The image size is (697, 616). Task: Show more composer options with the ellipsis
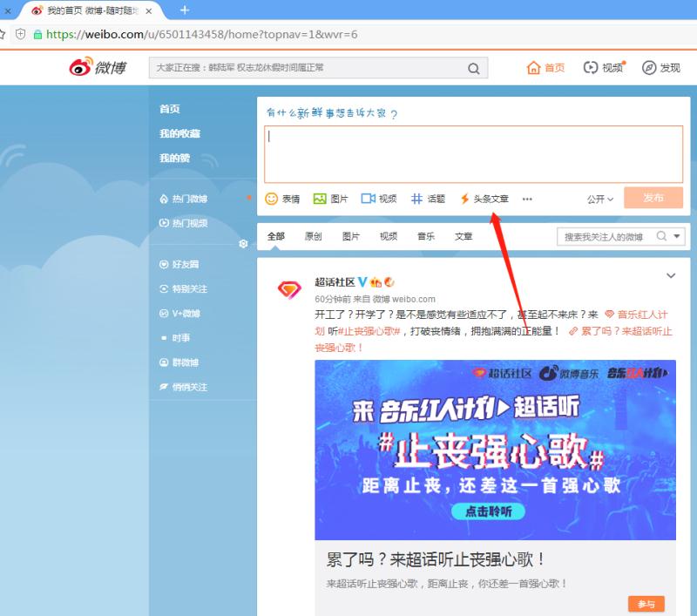tap(527, 199)
